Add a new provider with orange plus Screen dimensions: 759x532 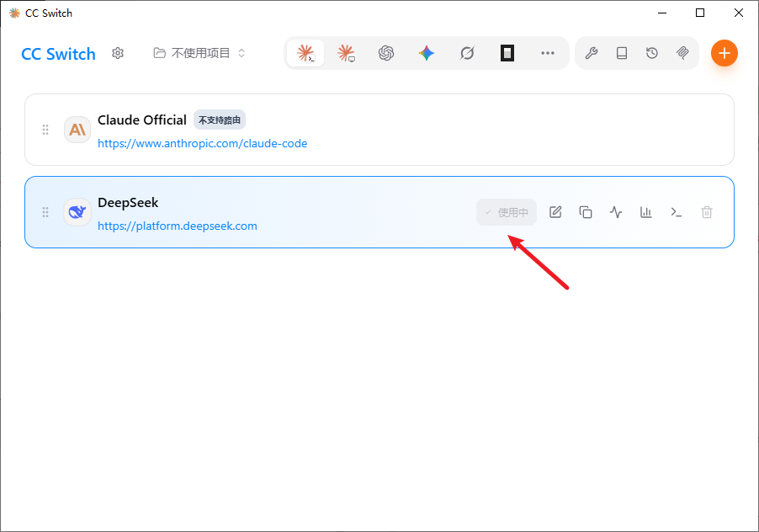pos(724,53)
